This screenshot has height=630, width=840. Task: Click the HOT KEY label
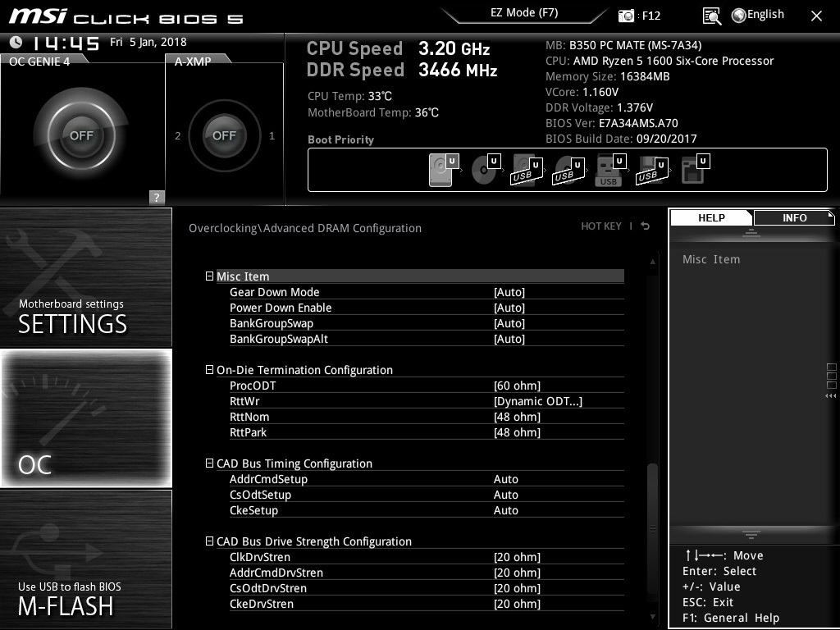[601, 226]
